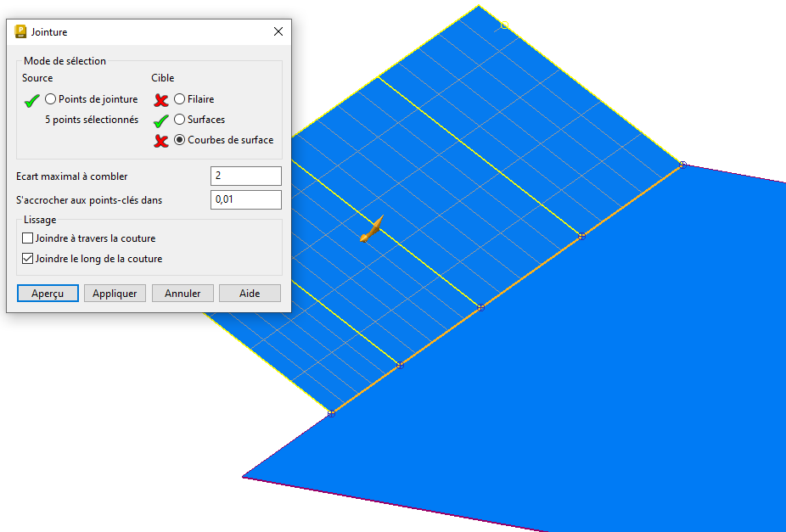Click green checkmark icon beside Surfaces
The width and height of the screenshot is (786, 532).
tap(161, 120)
